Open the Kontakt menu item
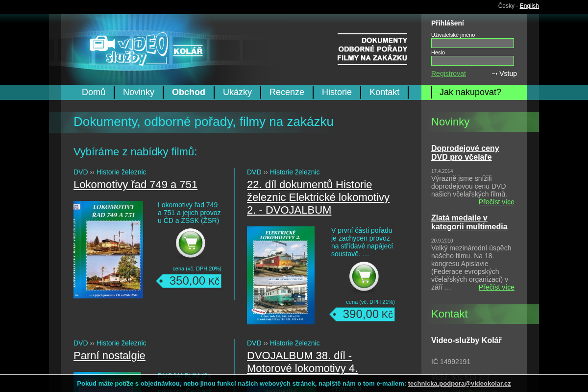588x392 pixels. click(x=384, y=92)
